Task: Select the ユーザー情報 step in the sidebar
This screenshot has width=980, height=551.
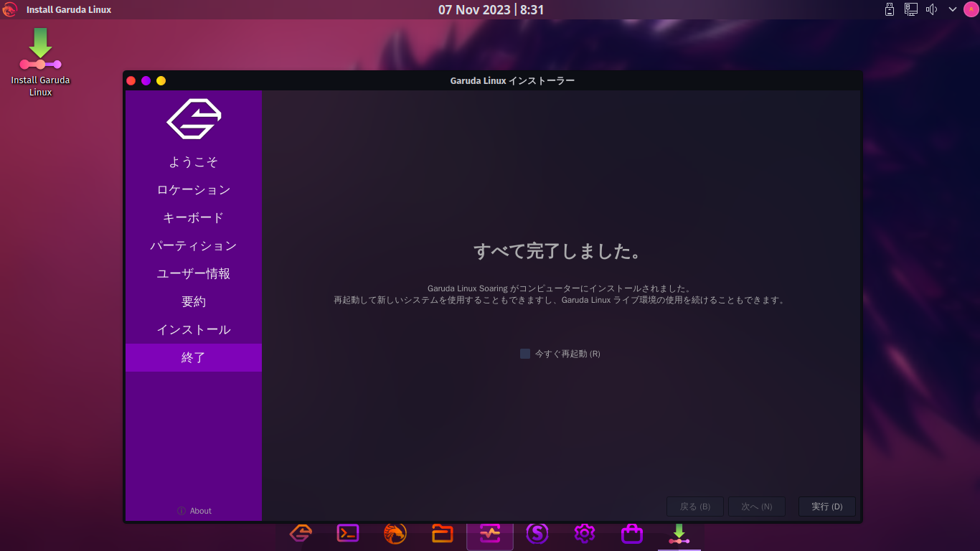Action: point(194,274)
